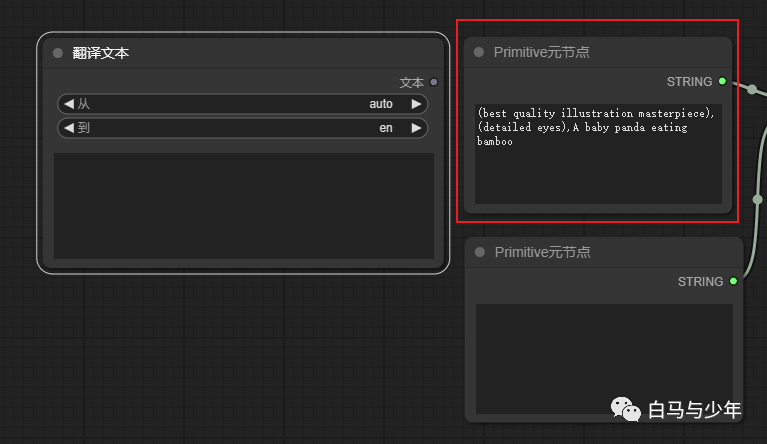Toggle collapse dot of the upper Primitive元节点
Image resolution: width=767 pixels, height=444 pixels.
coord(479,52)
